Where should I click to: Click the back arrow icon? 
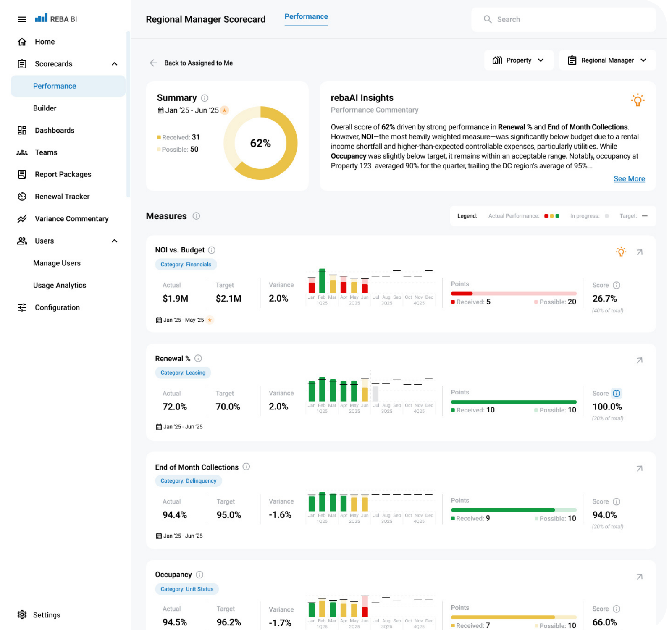(x=153, y=63)
